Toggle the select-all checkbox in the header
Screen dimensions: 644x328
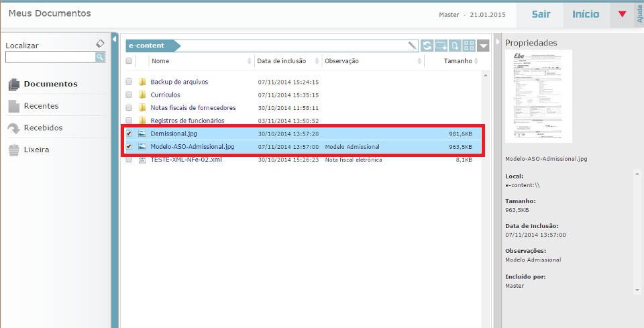click(x=129, y=61)
